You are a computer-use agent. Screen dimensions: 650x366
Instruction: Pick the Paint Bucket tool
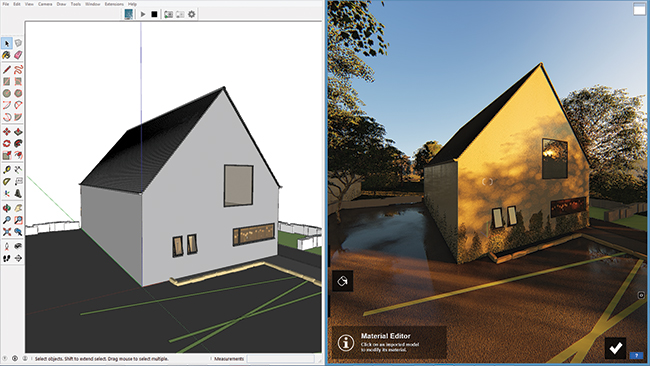click(7, 55)
